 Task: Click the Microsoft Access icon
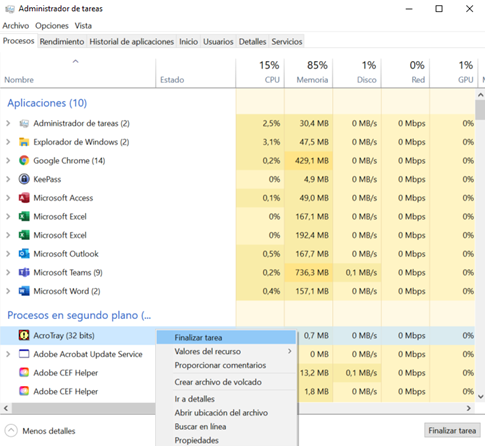pos(24,198)
